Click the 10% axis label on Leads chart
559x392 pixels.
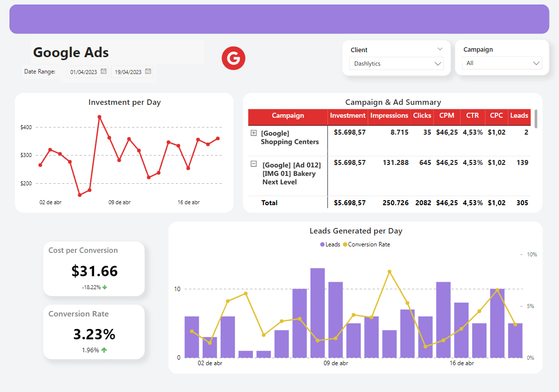[x=532, y=254]
